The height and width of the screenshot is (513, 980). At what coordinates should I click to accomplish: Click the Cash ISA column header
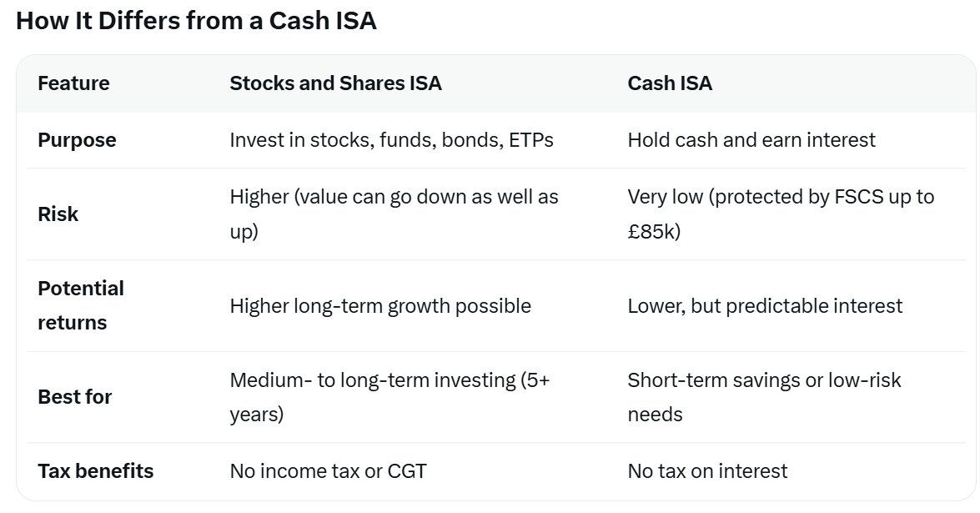(x=670, y=83)
